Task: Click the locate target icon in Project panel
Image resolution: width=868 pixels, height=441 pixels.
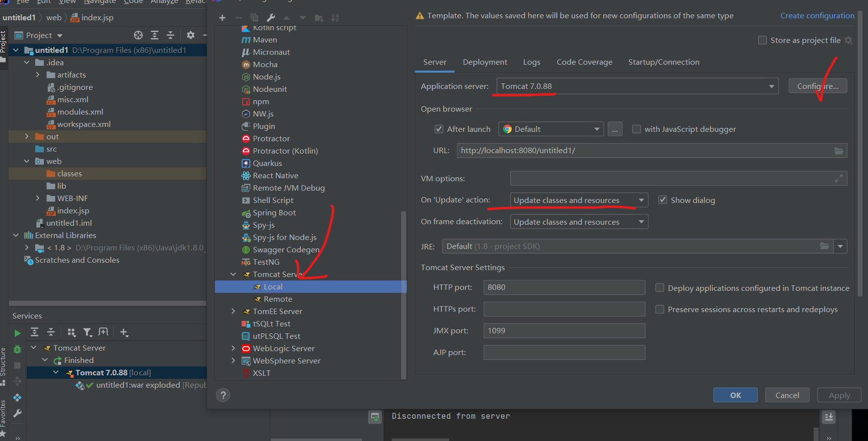Action: point(138,35)
